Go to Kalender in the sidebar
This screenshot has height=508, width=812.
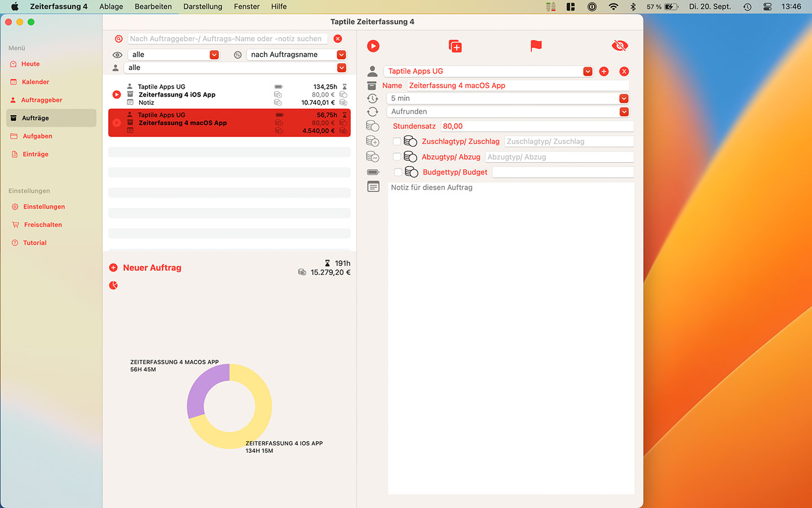[x=36, y=82]
